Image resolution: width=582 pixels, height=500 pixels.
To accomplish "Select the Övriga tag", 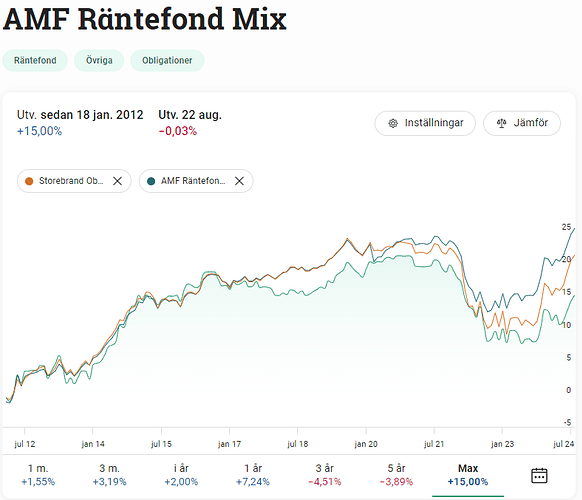I will coord(99,61).
